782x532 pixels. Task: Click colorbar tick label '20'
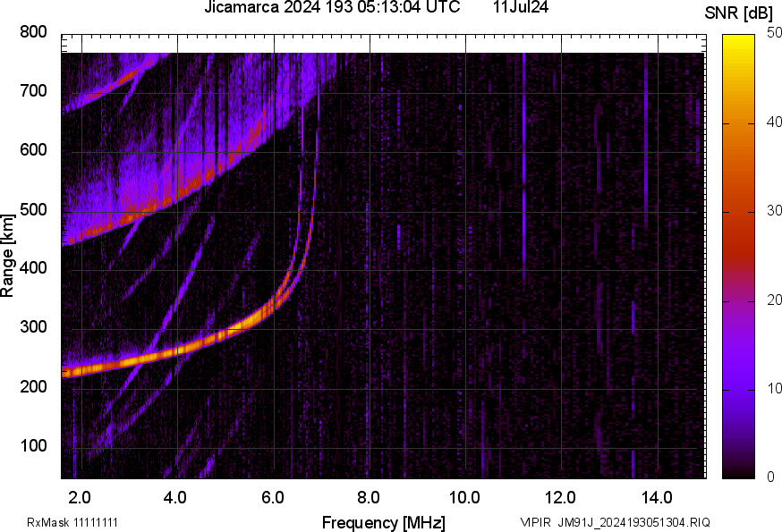point(774,300)
